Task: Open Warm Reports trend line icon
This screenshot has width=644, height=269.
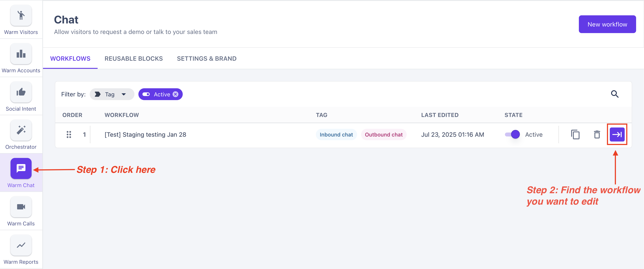Action: pyautogui.click(x=21, y=245)
